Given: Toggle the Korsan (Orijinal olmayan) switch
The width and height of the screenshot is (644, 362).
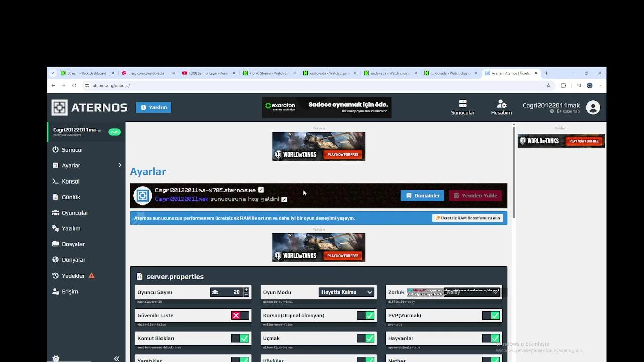Looking at the screenshot, I should pyautogui.click(x=366, y=315).
